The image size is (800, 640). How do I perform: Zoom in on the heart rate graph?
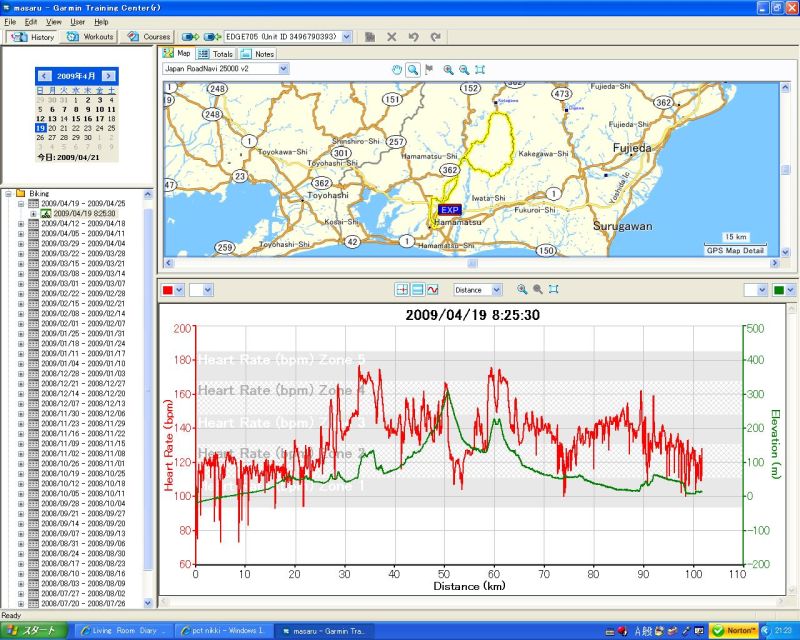522,289
